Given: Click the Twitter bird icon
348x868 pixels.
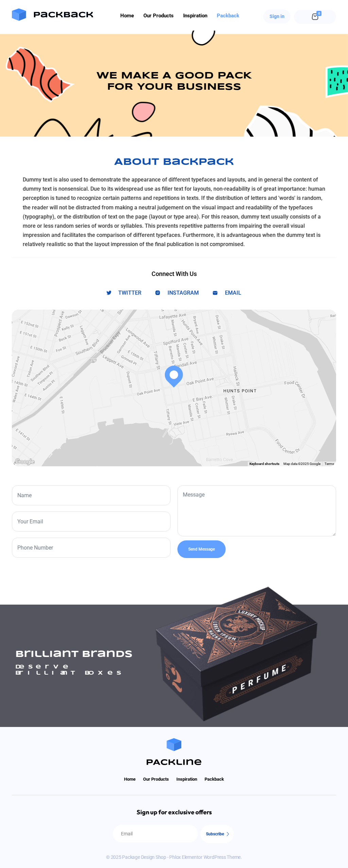Looking at the screenshot, I should 109,293.
